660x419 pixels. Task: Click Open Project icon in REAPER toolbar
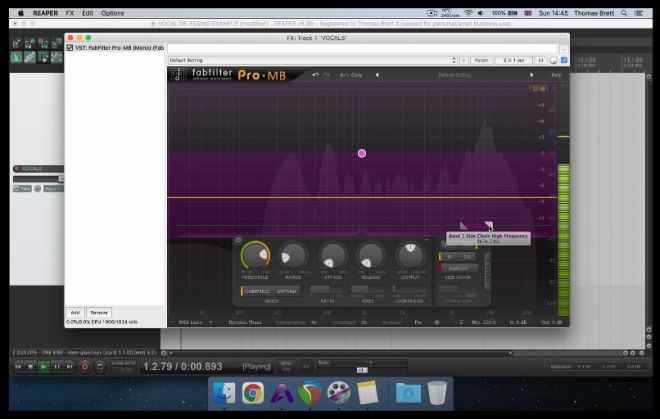pyautogui.click(x=30, y=43)
